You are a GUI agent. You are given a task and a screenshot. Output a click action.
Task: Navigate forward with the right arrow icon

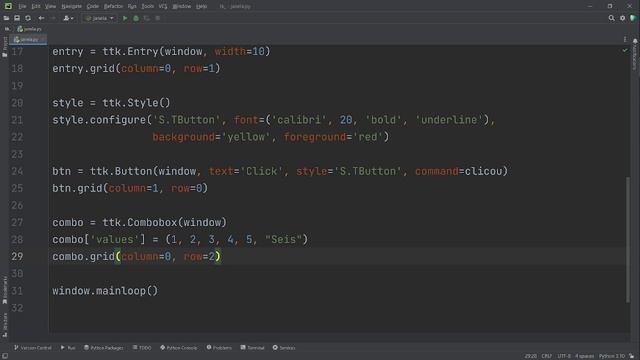coord(53,18)
